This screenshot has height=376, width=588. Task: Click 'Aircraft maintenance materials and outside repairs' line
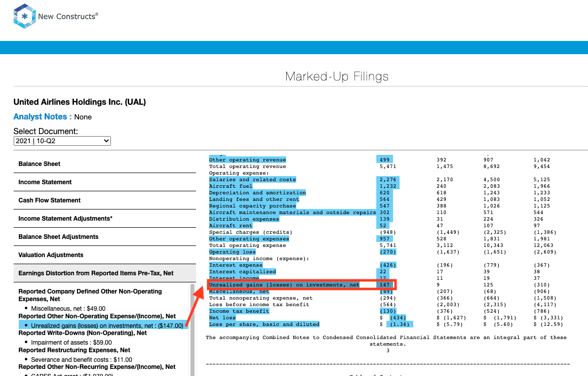(x=293, y=212)
